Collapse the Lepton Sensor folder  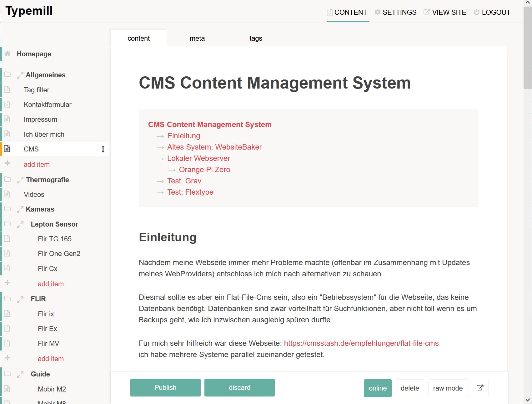(20, 224)
